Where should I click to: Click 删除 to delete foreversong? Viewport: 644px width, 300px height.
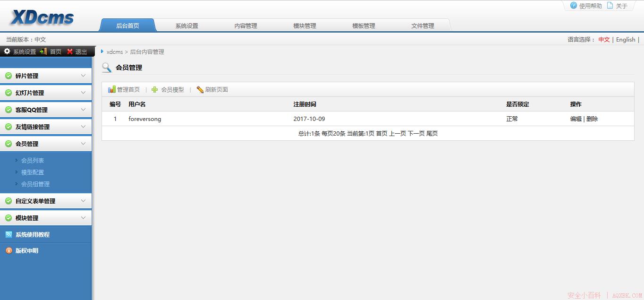pyautogui.click(x=593, y=119)
